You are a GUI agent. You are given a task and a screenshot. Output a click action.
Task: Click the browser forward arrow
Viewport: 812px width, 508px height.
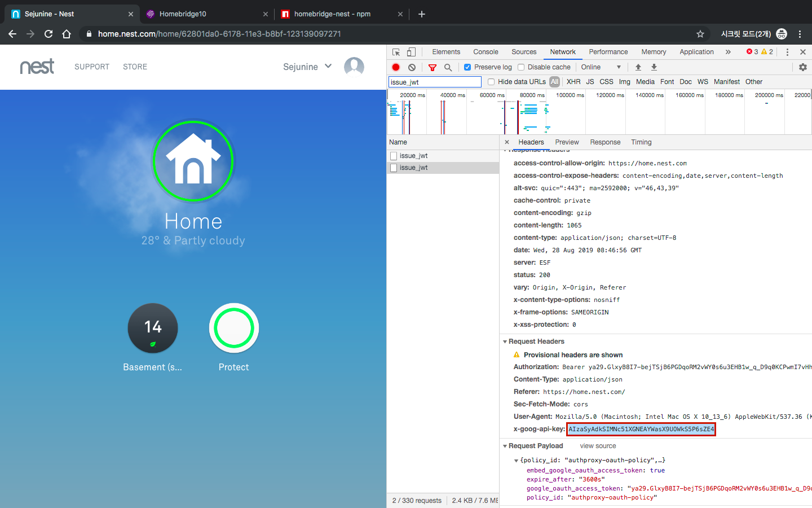tap(30, 34)
